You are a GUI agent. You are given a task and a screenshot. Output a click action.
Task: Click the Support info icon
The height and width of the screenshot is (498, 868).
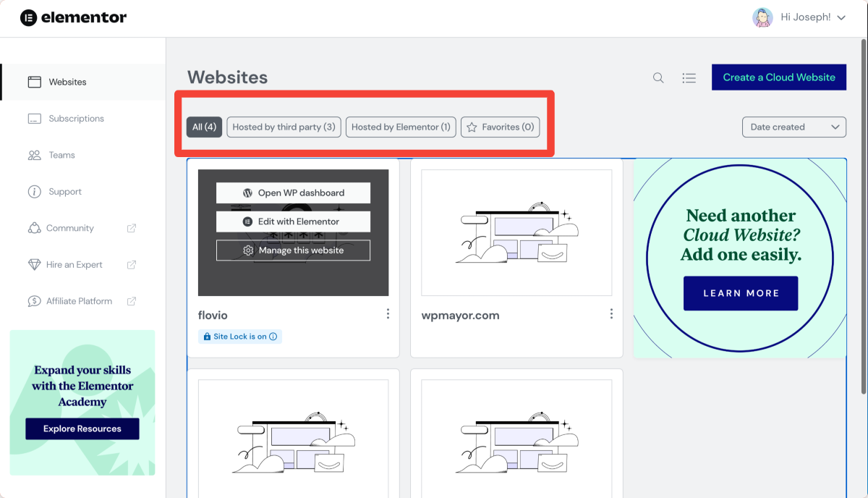click(x=34, y=192)
